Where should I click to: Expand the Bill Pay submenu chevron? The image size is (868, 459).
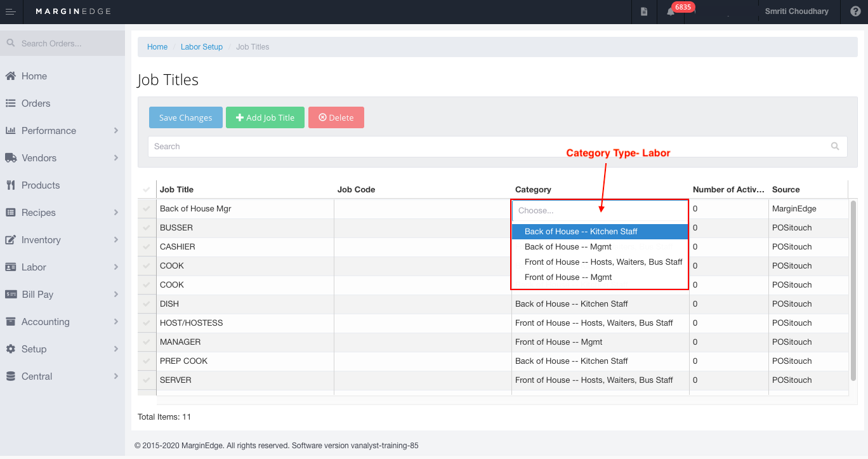tap(116, 294)
